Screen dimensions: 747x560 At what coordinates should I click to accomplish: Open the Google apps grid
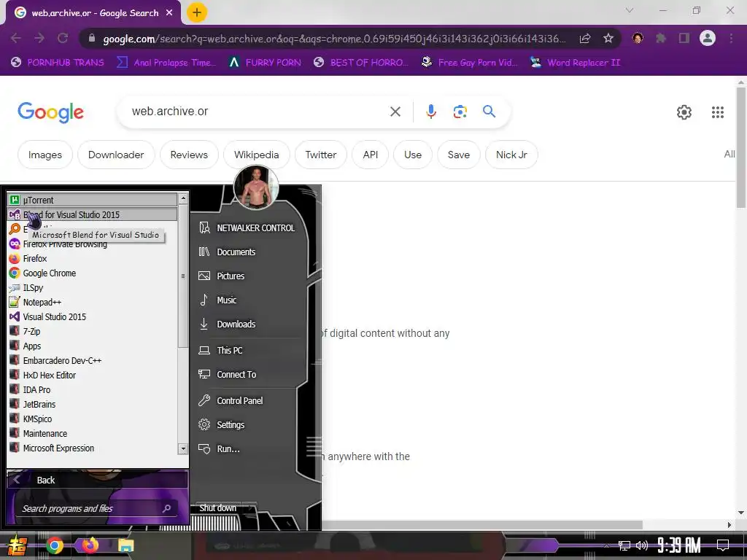718,112
